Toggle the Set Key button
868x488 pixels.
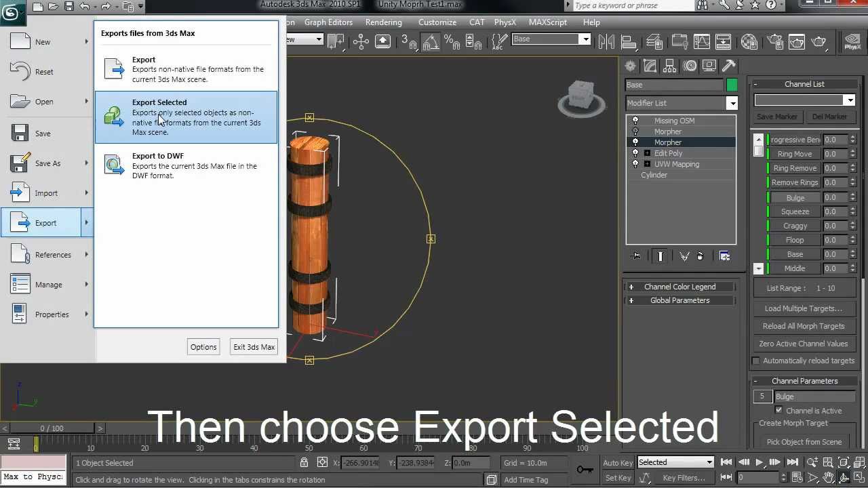pyautogui.click(x=618, y=478)
